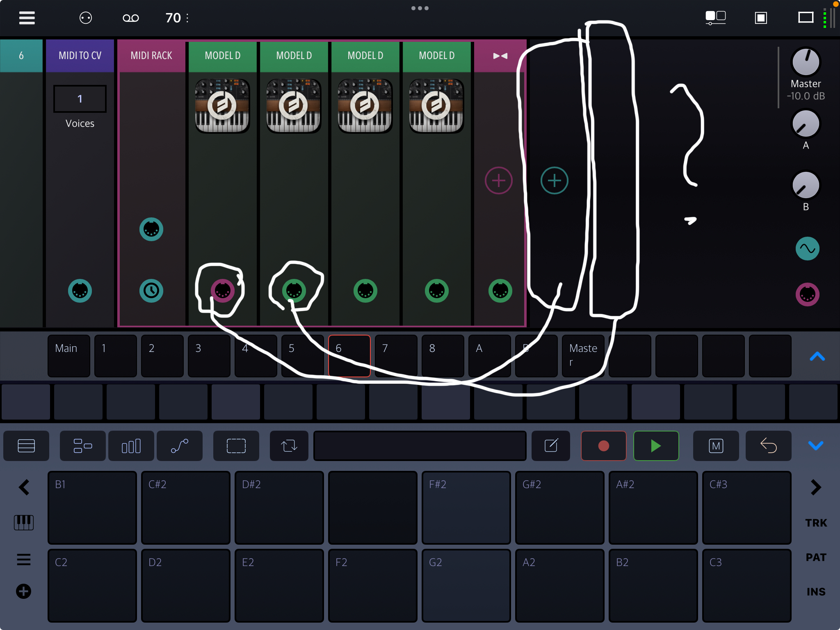Select the full screen rectangle view icon

pos(806,18)
